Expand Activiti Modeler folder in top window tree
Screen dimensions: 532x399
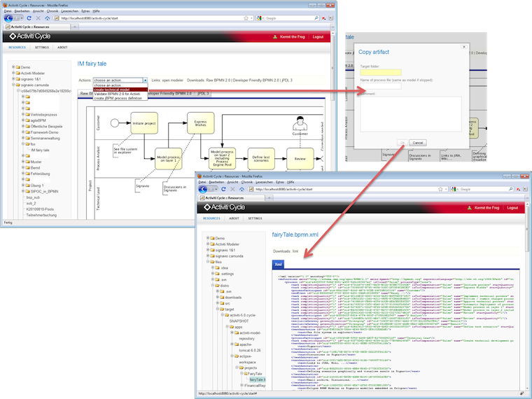(13, 73)
